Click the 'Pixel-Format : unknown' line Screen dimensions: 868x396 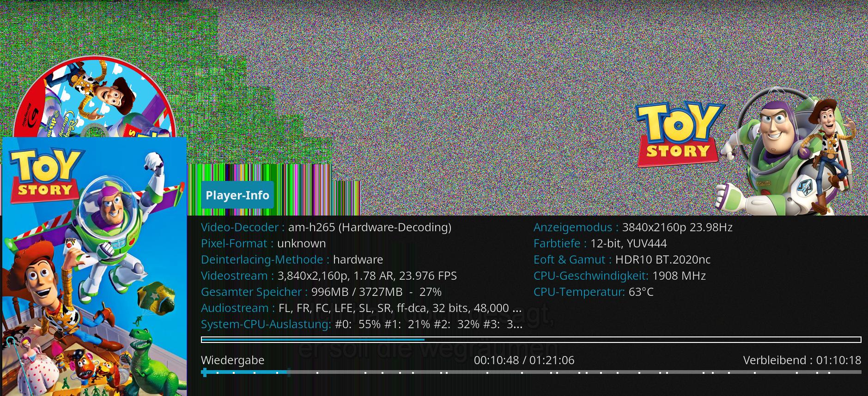(263, 243)
